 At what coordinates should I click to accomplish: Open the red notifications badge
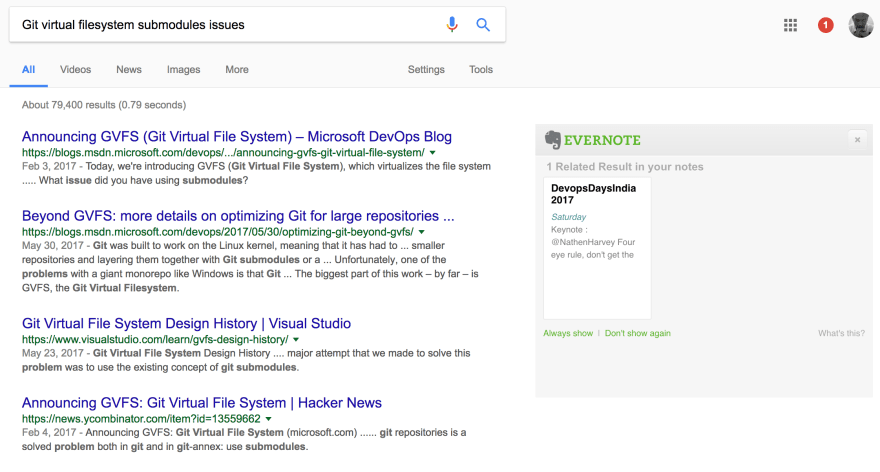[x=825, y=25]
